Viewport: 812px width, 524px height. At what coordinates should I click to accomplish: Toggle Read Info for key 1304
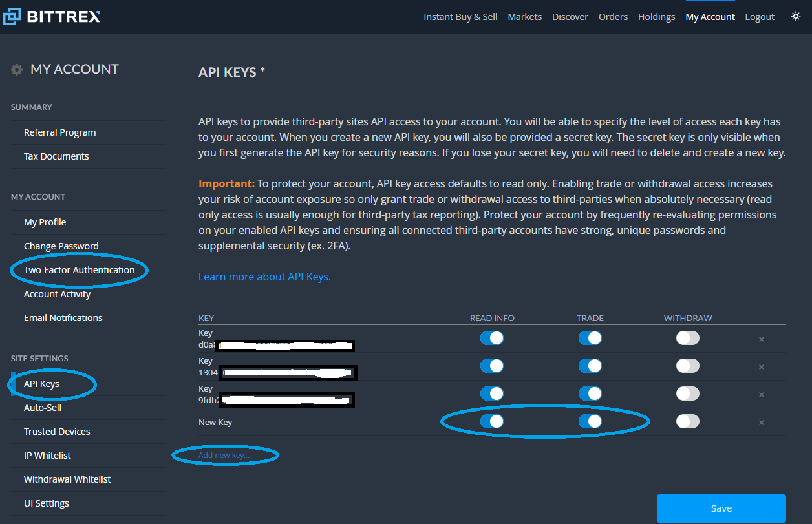click(x=492, y=366)
